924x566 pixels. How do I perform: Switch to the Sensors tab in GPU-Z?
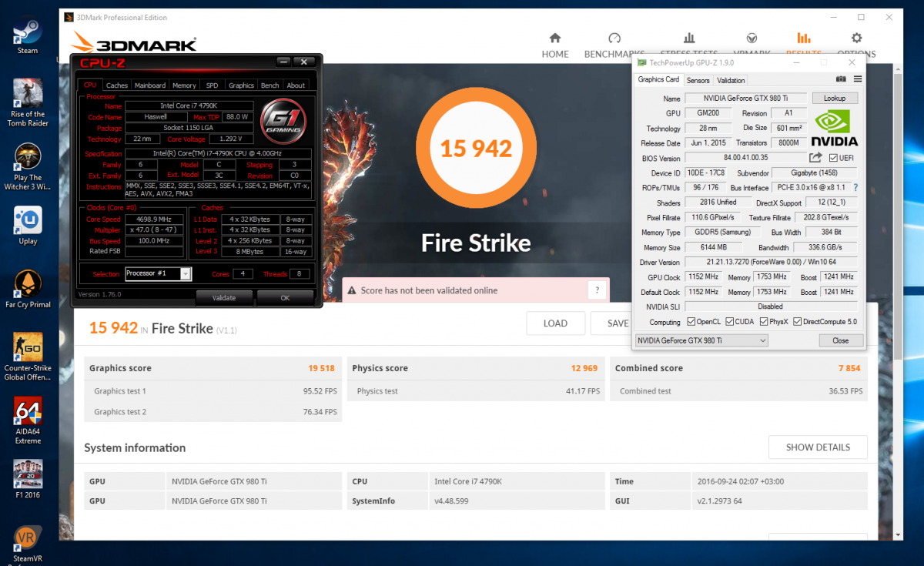[698, 80]
